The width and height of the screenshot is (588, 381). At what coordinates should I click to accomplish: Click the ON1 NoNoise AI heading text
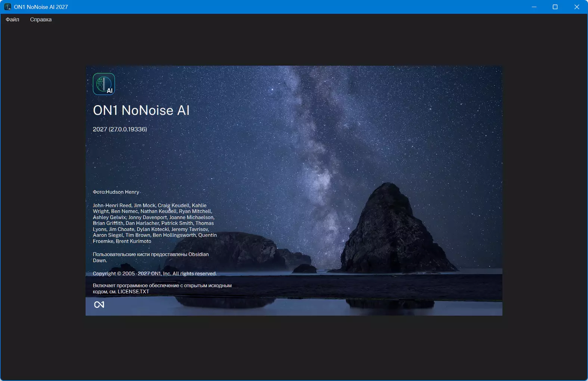tap(141, 110)
